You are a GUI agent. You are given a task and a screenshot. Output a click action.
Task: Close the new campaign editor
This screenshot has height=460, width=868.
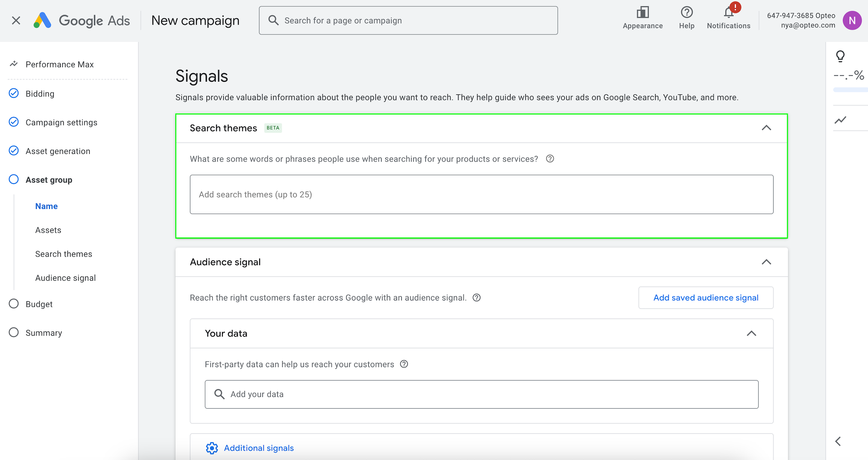(16, 21)
